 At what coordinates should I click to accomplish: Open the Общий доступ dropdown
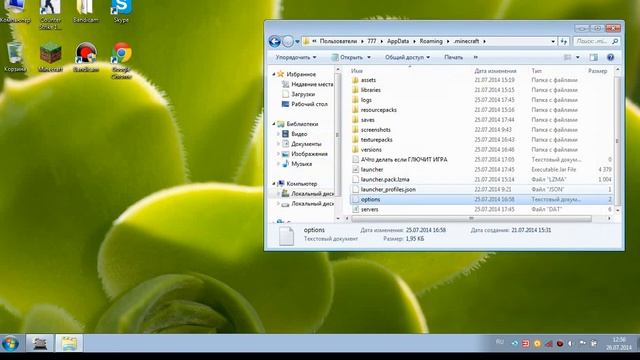click(x=407, y=58)
